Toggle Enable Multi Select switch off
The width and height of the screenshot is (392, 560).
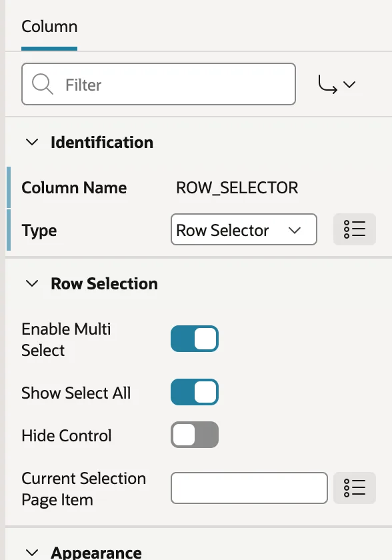(x=195, y=339)
